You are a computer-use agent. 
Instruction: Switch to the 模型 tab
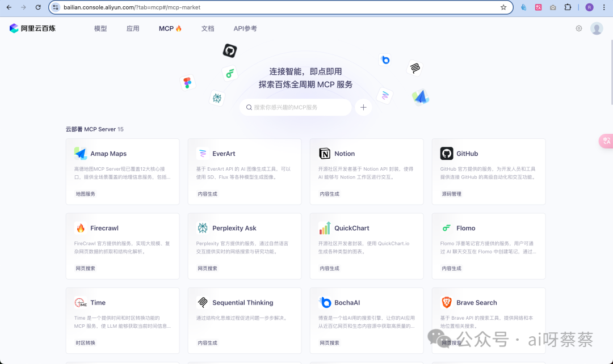pyautogui.click(x=100, y=28)
